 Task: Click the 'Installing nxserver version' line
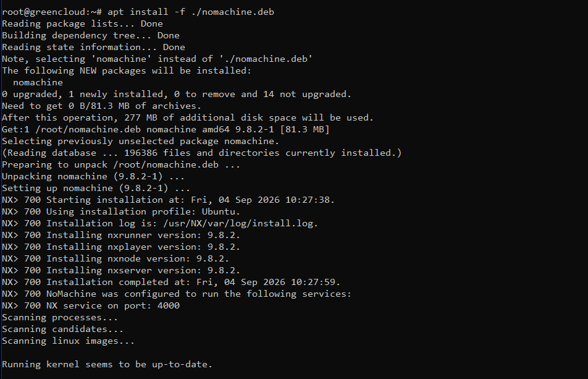click(x=121, y=271)
